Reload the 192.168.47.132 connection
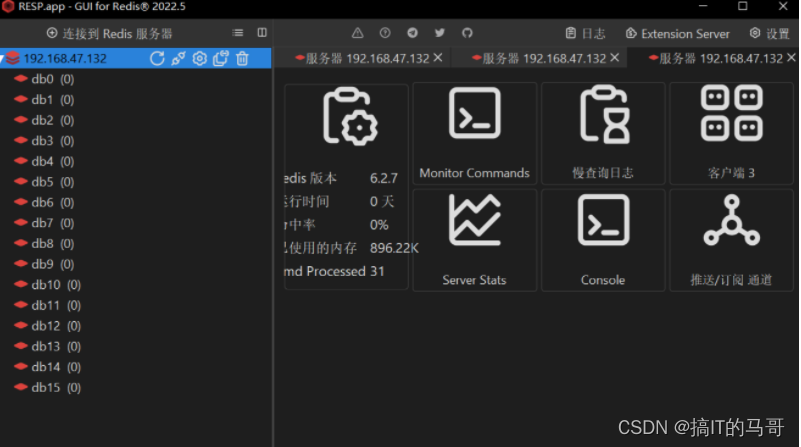 click(157, 58)
